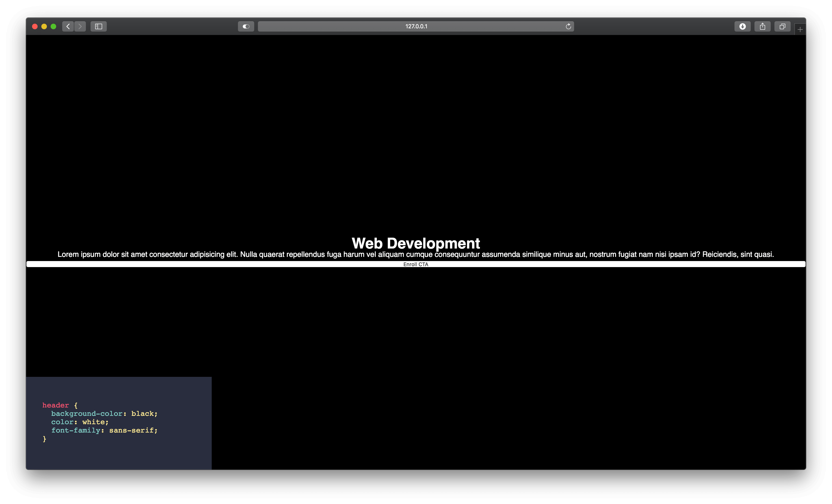Click the background-color: black line
Image resolution: width=832 pixels, height=504 pixels.
[104, 414]
